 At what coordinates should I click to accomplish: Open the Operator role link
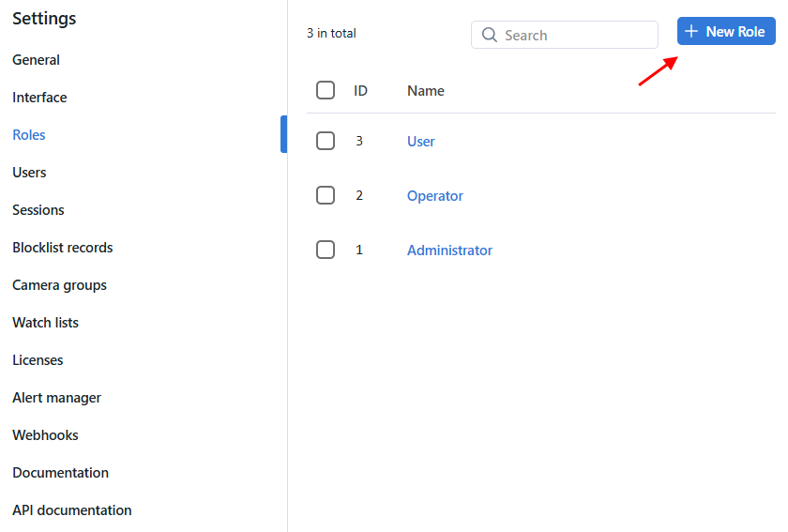(435, 196)
